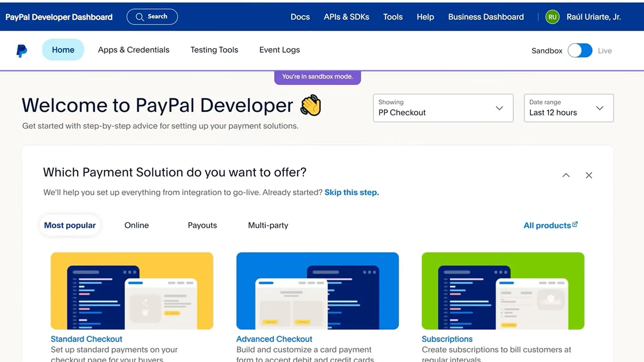Open Event Logs tab

click(x=279, y=50)
